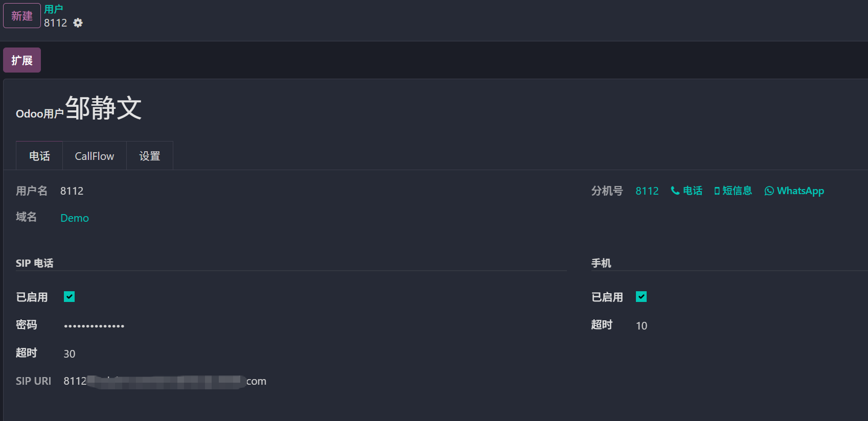Image resolution: width=868 pixels, height=421 pixels.
Task: Click the WhatsApp link text
Action: coord(801,191)
